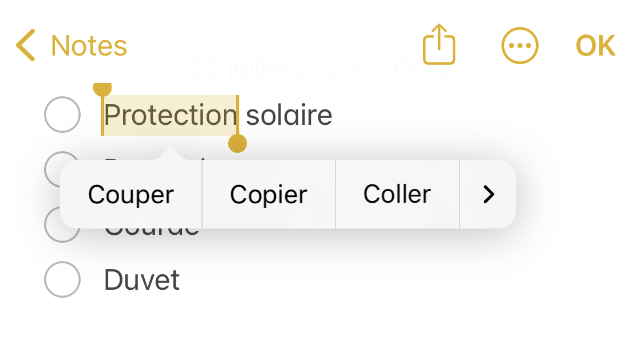Tap the selection start handle
Viewport: 644px width, 343px height.
[x=102, y=90]
